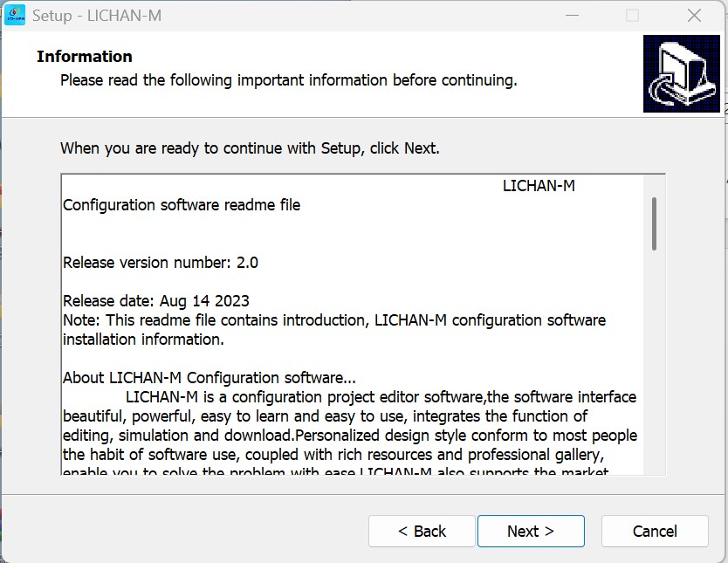Click the setup wizard computer icon
728x563 pixels.
(x=681, y=74)
